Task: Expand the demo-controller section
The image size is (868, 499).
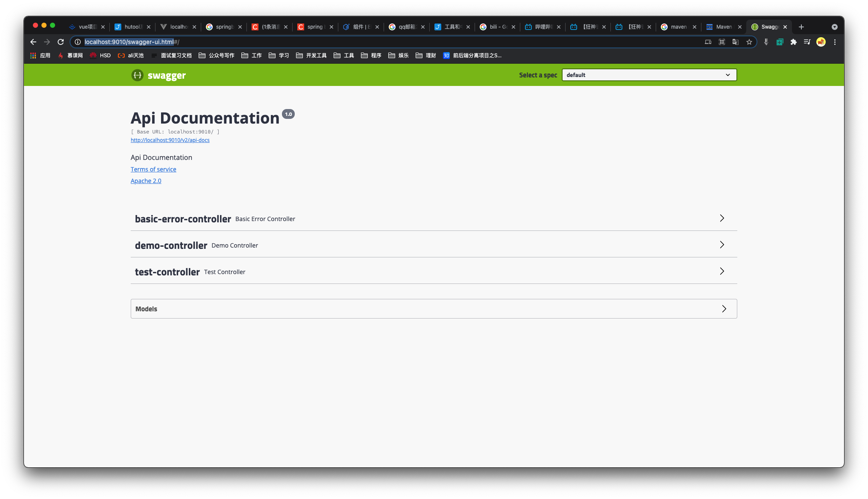Action: pos(721,245)
